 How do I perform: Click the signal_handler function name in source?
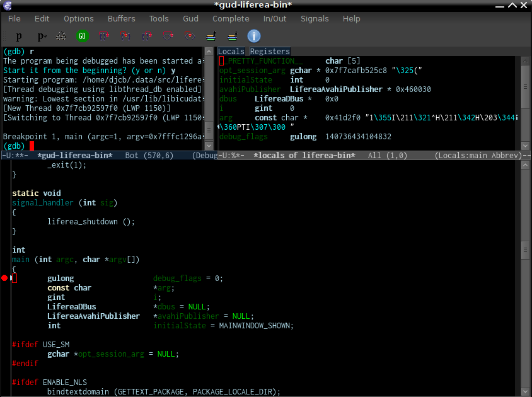pos(43,202)
